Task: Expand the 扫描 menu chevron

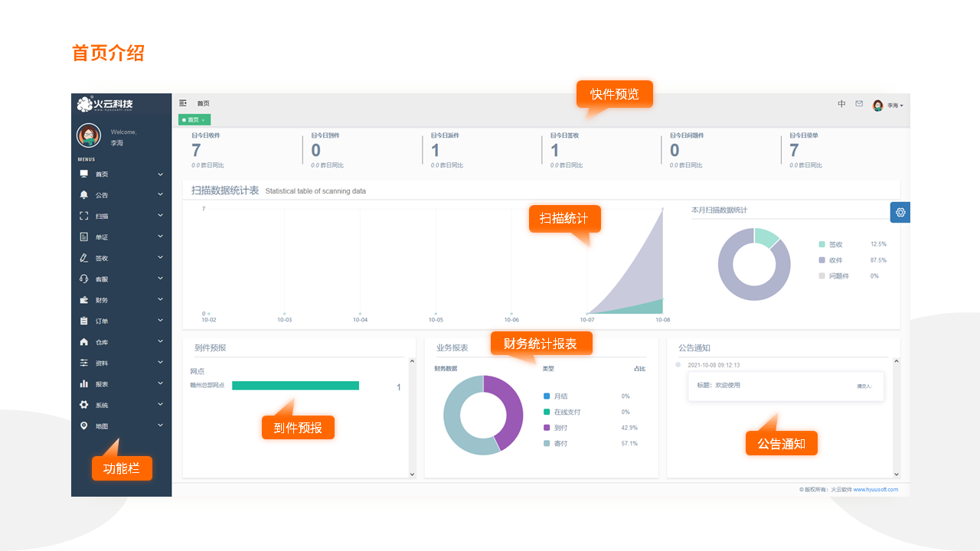Action: pos(161,216)
